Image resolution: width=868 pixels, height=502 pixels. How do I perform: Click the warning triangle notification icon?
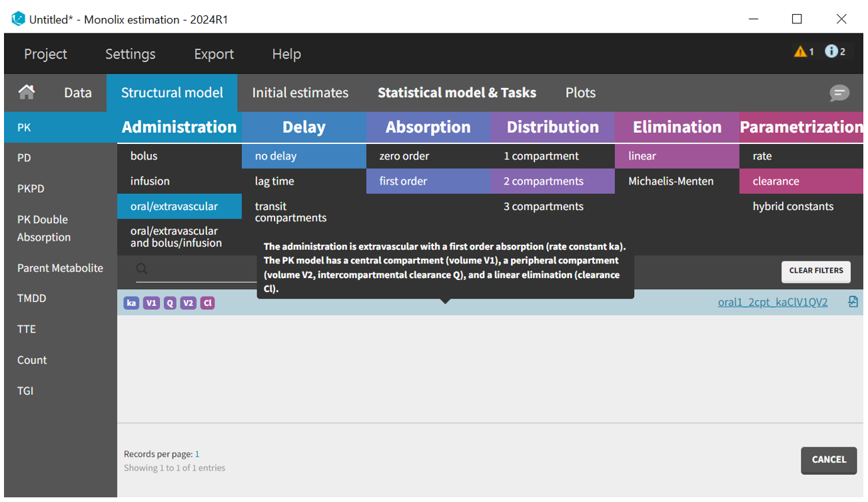coord(801,51)
